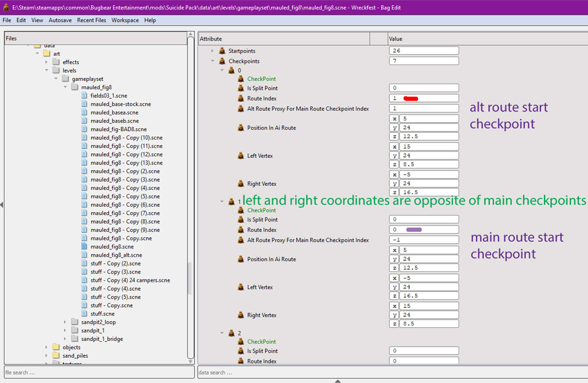Screen dimensions: 588x383
Task: Click the data search box
Action: 393,372
